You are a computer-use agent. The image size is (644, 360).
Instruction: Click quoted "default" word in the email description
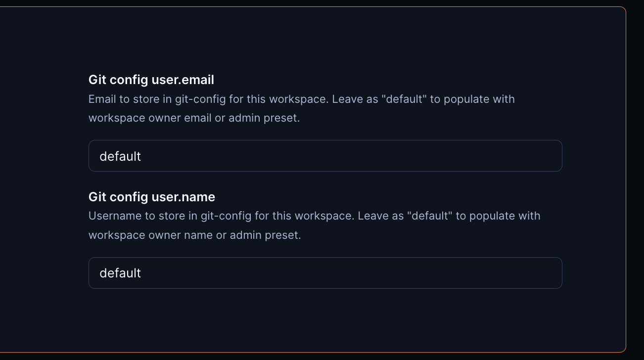405,99
